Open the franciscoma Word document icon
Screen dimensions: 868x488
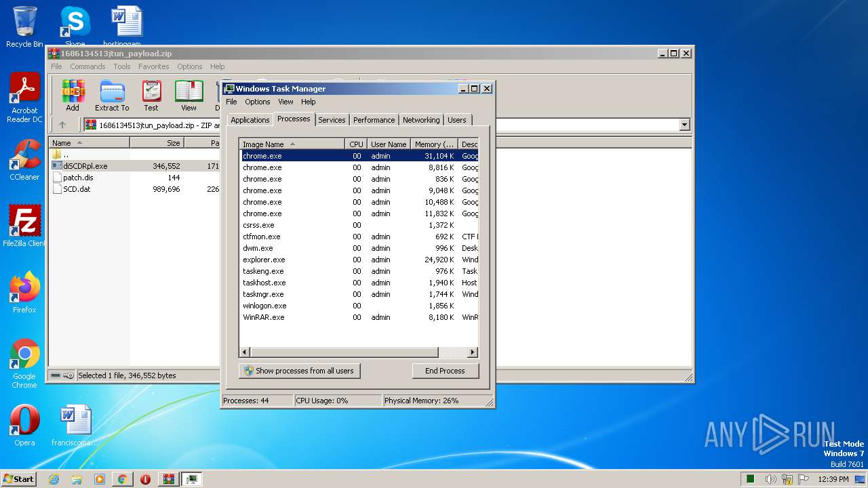tap(75, 426)
